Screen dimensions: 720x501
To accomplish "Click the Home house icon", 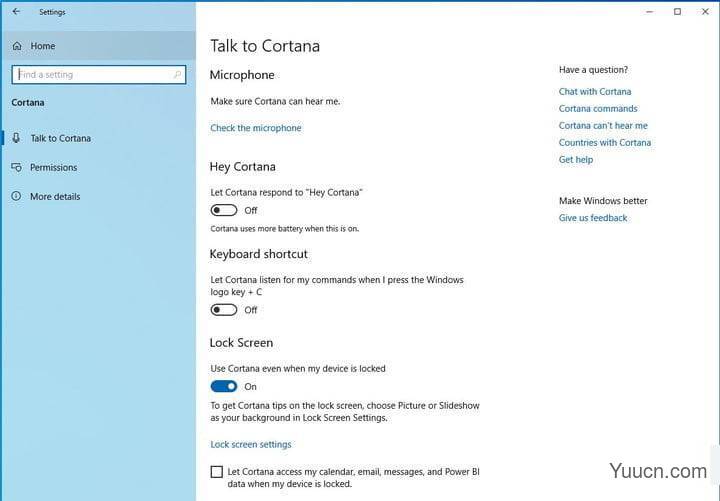I will pyautogui.click(x=17, y=46).
